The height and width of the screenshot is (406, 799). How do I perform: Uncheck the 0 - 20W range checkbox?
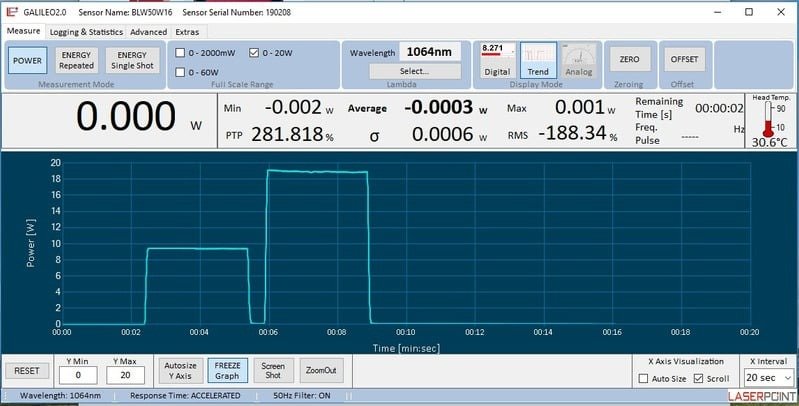[254, 52]
